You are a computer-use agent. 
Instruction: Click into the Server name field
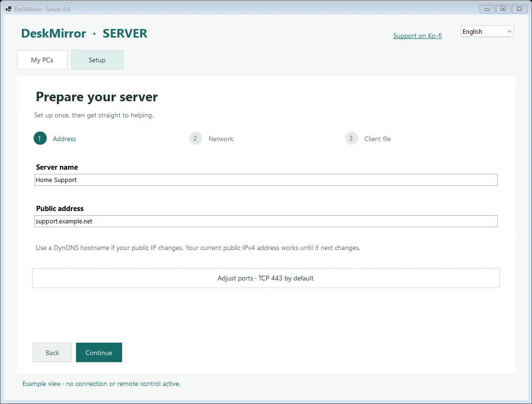pos(266,180)
